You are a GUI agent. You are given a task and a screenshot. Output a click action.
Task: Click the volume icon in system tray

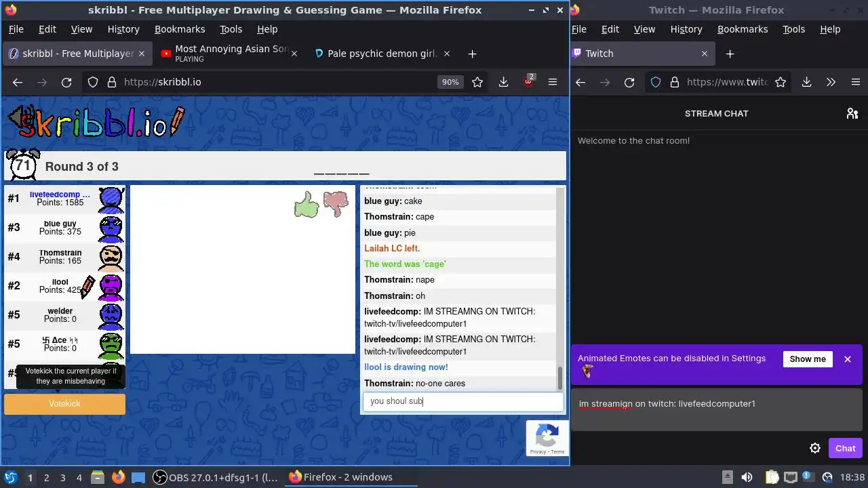[747, 477]
